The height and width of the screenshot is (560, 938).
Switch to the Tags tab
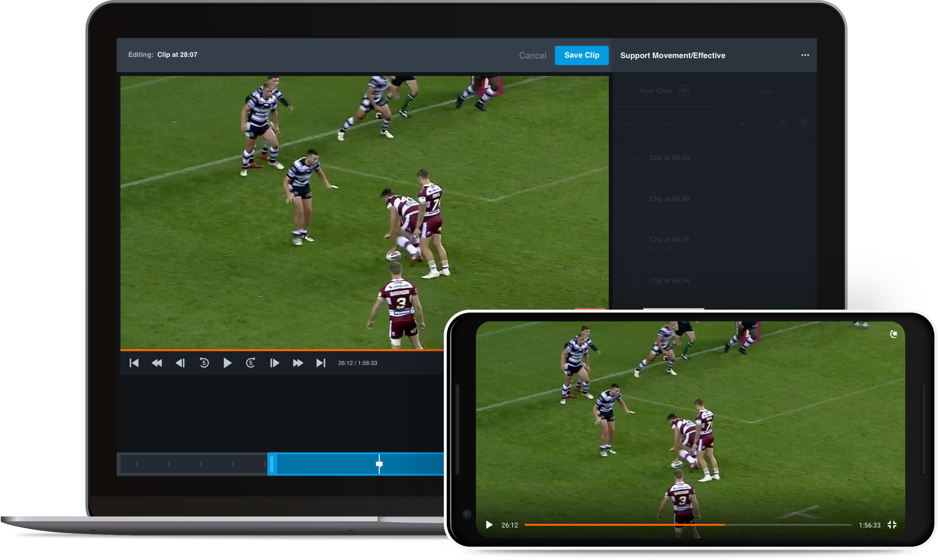click(x=765, y=91)
